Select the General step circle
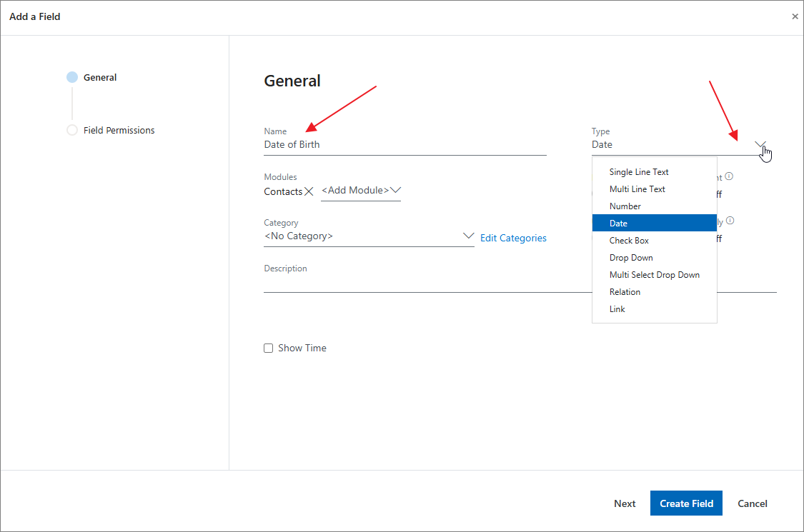Screen dimensions: 804x532 [72, 77]
